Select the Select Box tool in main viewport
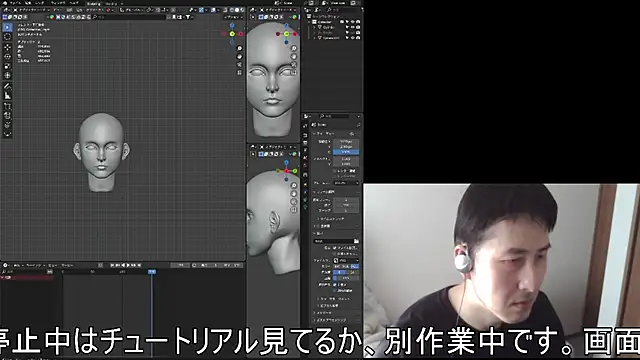 (x=7, y=27)
